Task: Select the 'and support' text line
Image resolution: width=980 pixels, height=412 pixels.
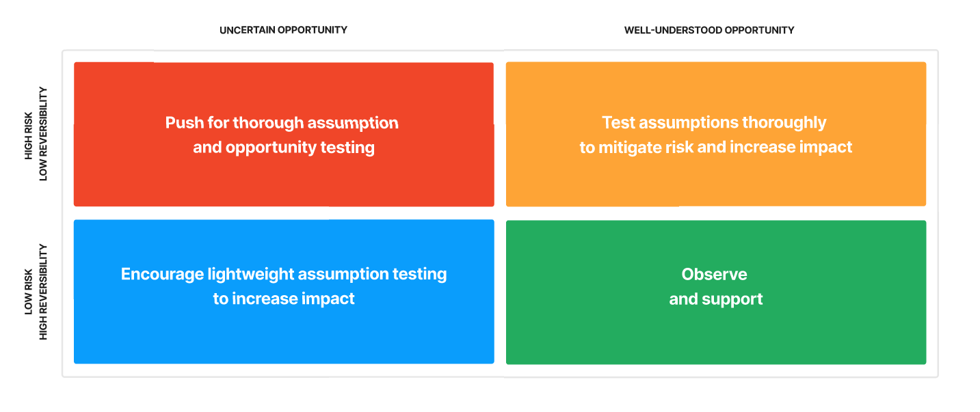Action: [715, 299]
